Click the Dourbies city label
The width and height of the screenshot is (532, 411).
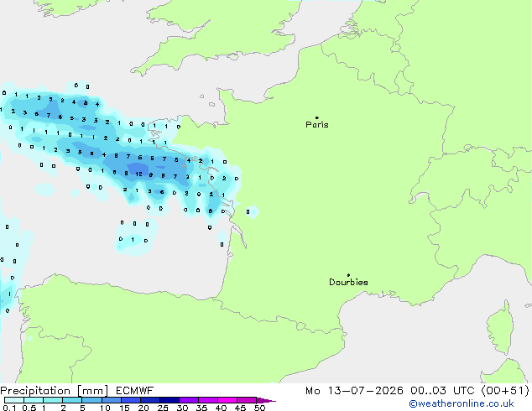[348, 282]
